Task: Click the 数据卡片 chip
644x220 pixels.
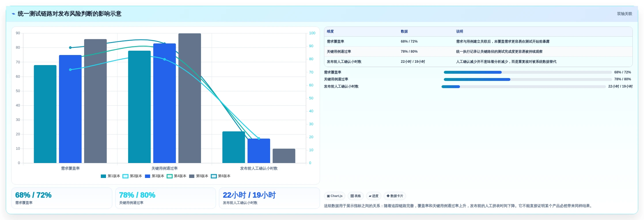Action: click(395, 196)
